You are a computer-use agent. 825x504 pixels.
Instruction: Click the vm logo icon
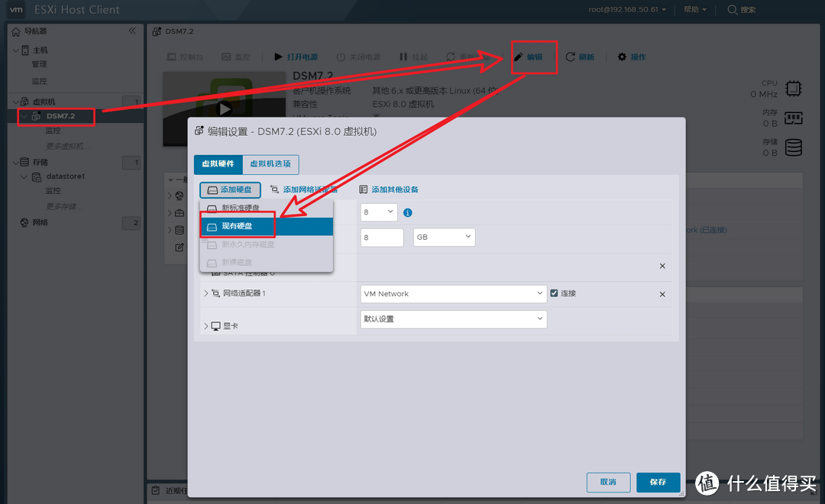16,9
